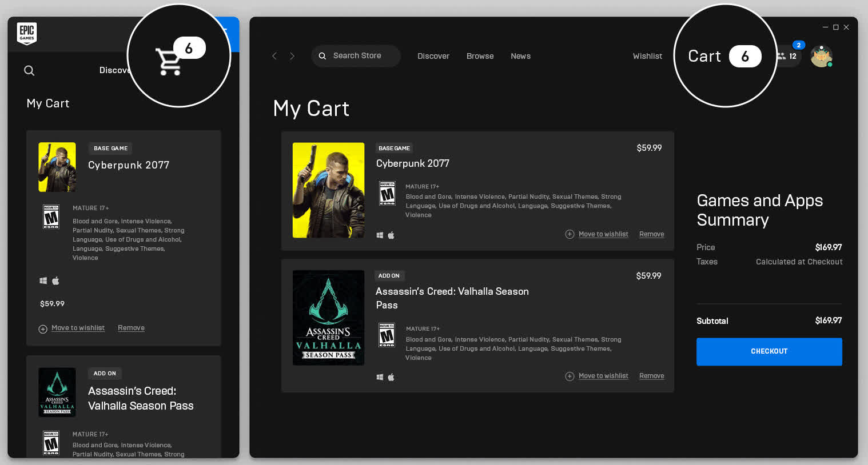868x465 pixels.
Task: Click the $59.99 price in narrow window
Action: [52, 304]
